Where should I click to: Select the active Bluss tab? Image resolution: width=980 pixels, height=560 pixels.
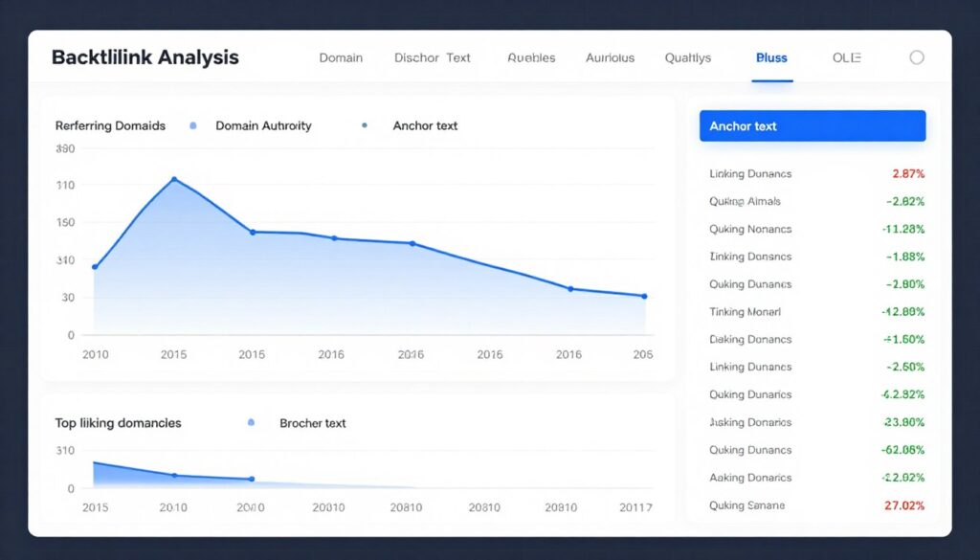[771, 57]
